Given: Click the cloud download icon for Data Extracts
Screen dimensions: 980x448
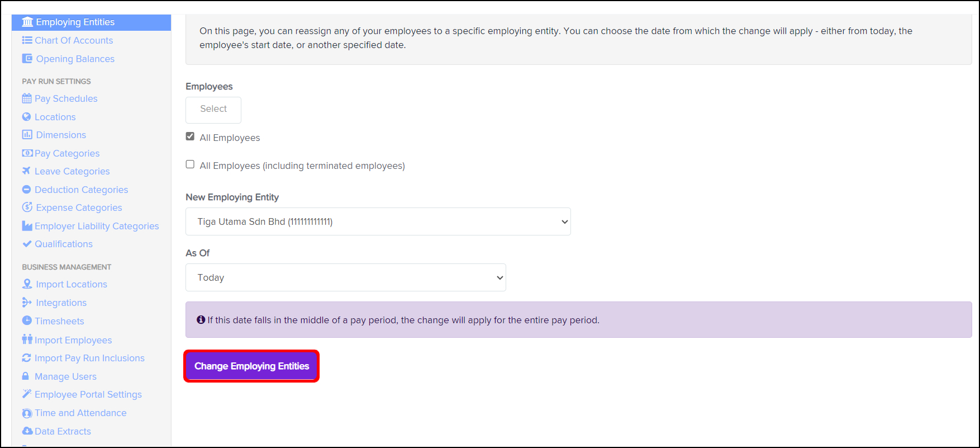Looking at the screenshot, I should point(27,431).
